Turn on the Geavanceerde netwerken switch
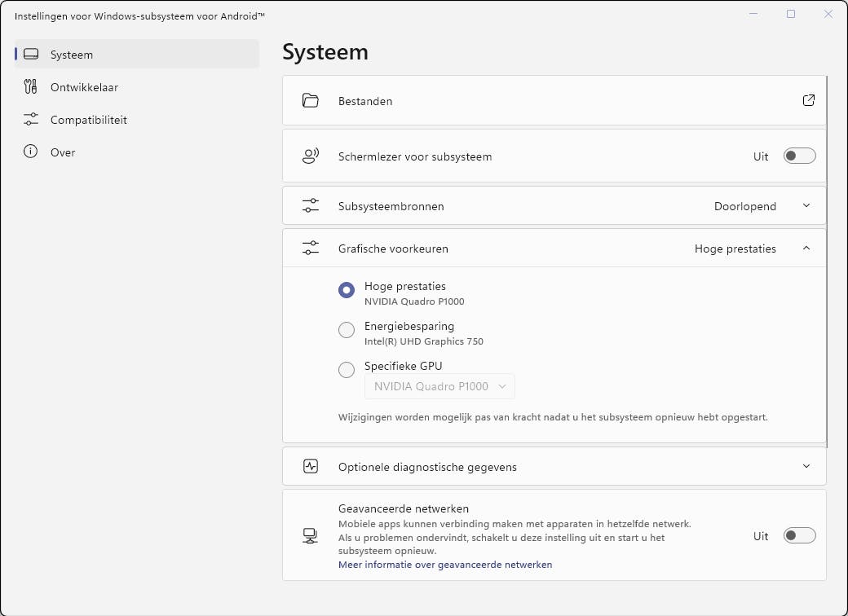848x616 pixels. pos(799,536)
